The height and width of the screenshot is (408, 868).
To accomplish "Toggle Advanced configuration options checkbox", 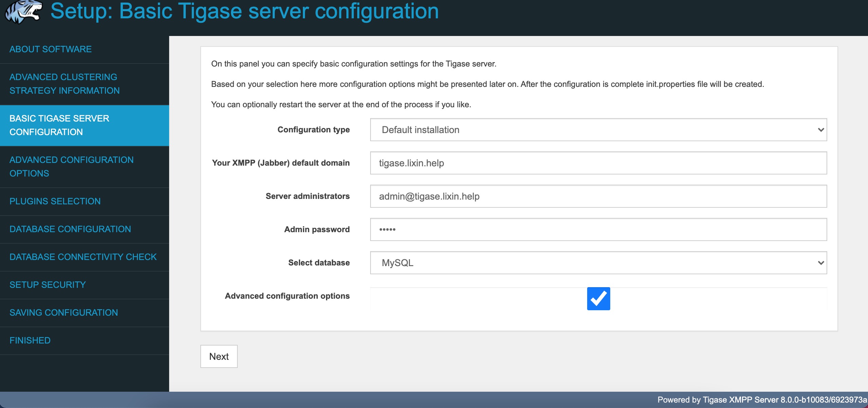I will (x=598, y=298).
